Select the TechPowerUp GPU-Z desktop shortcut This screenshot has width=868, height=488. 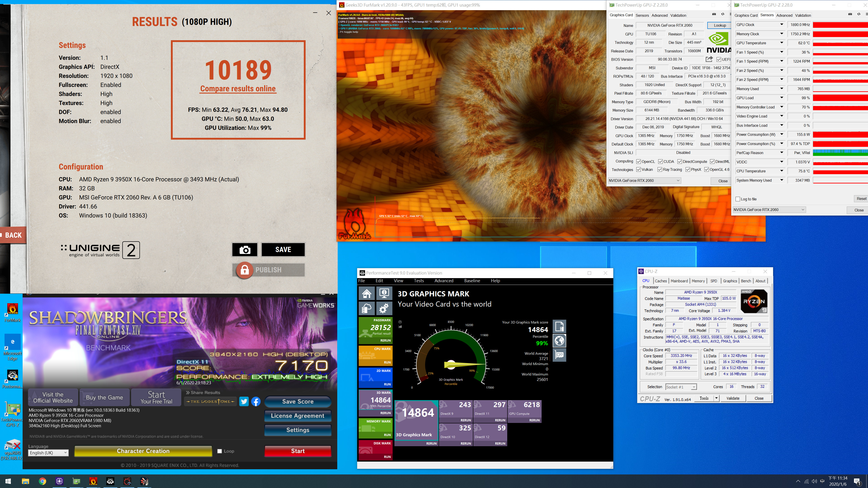pyautogui.click(x=12, y=415)
